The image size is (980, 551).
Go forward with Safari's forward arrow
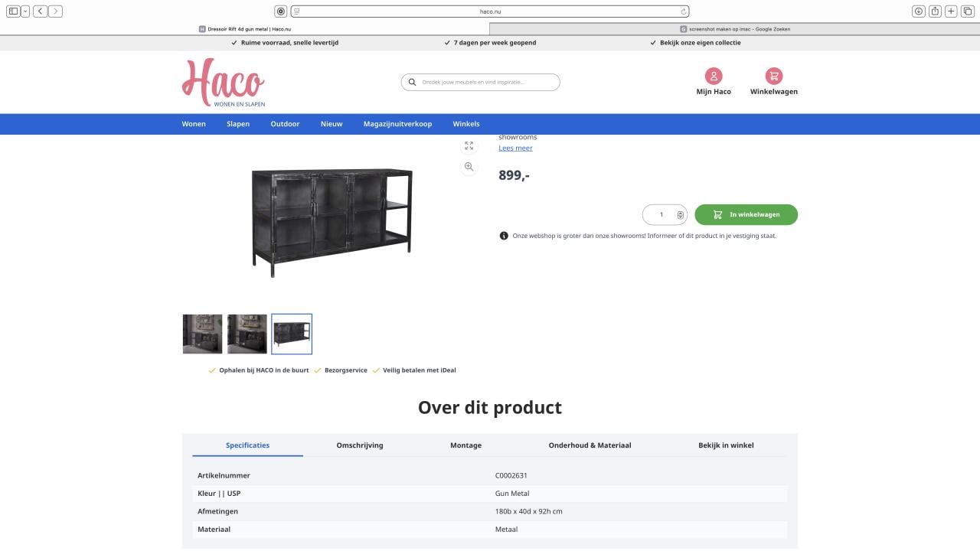(x=55, y=11)
